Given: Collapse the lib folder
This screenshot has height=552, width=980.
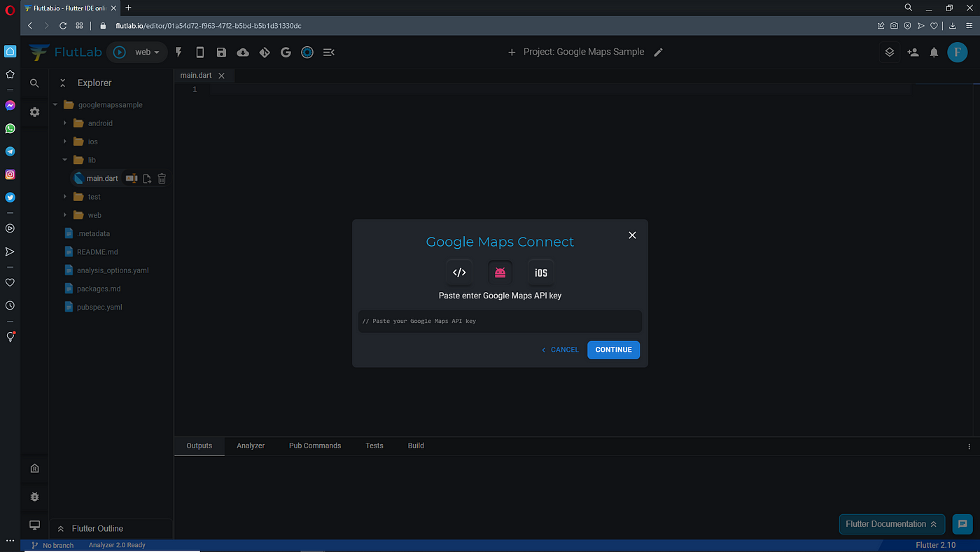Looking at the screenshot, I should 65,160.
